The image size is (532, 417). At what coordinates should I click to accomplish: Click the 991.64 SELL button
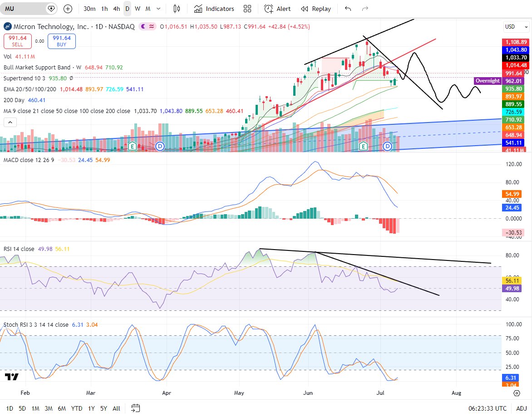tap(18, 41)
